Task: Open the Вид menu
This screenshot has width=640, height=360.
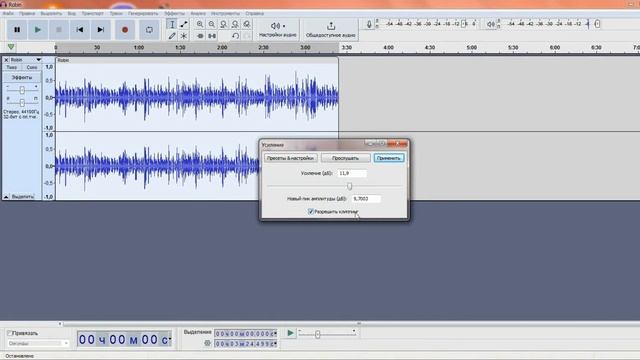Action: [71, 13]
